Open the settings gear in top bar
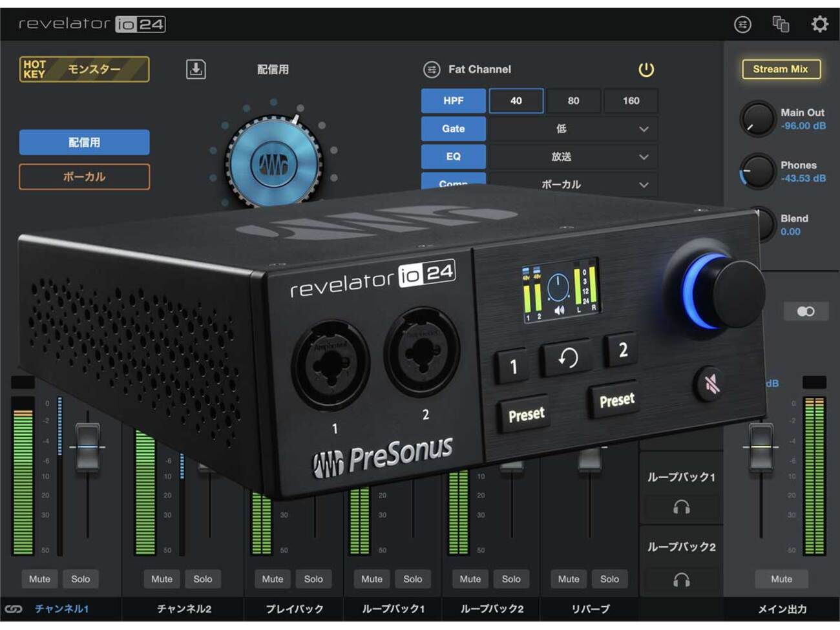 point(819,25)
